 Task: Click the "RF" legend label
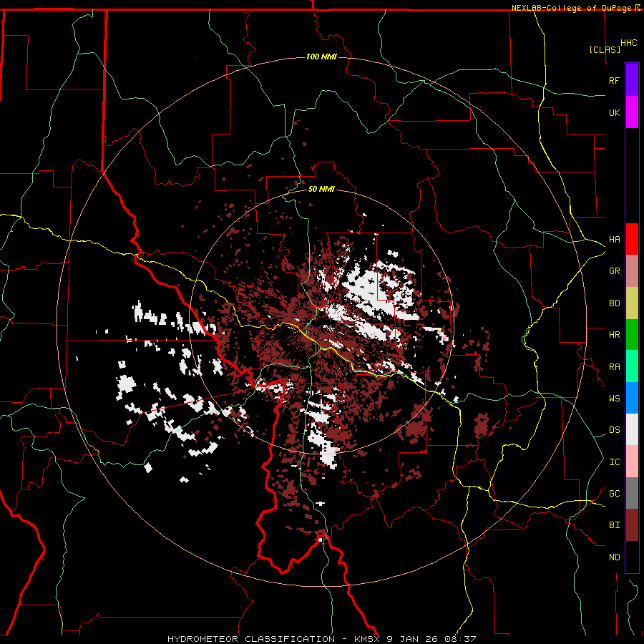pos(614,80)
